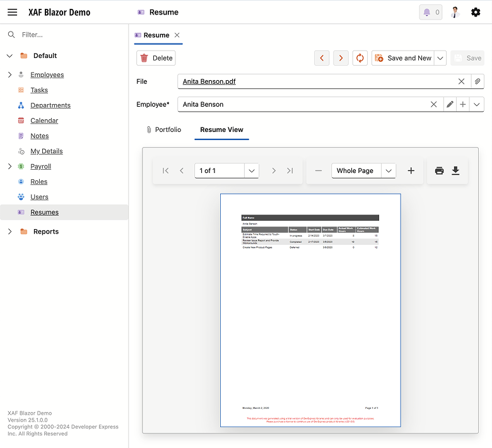
Task: Go to the previous record arrow
Action: (322, 58)
